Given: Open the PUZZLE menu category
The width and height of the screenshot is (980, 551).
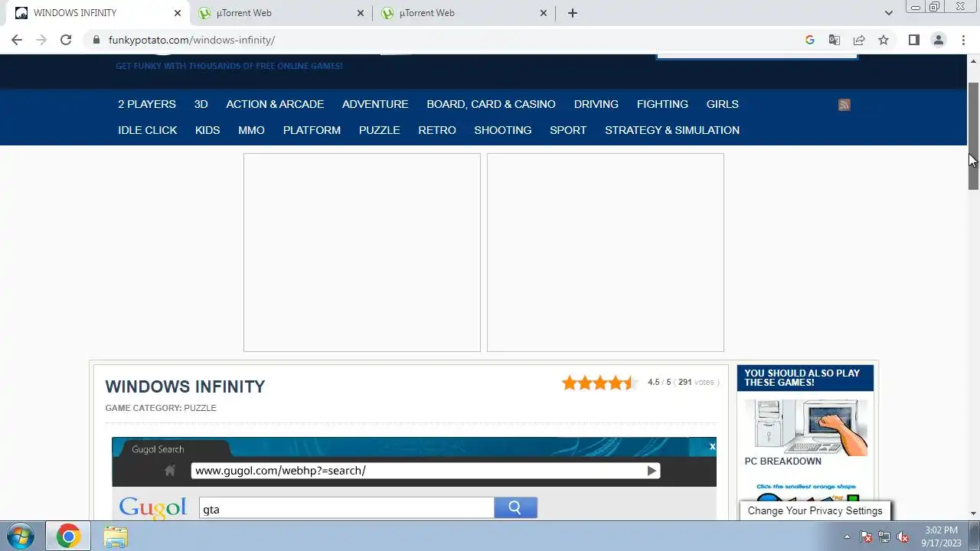Looking at the screenshot, I should tap(380, 130).
